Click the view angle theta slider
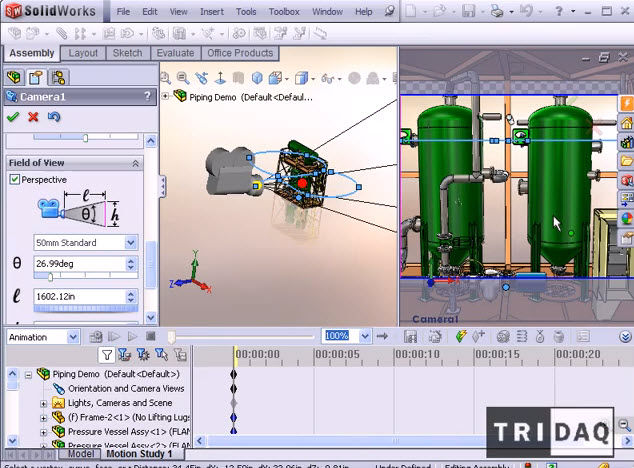The height and width of the screenshot is (468, 634). [x=86, y=276]
